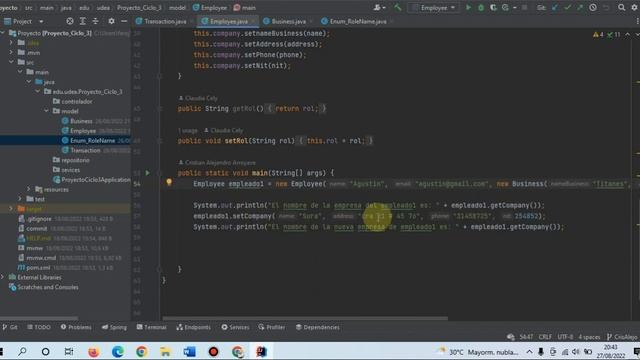Viewport: 640px width, 360px height.
Task: Click Collapse All icon in Project panel
Action: (95, 21)
